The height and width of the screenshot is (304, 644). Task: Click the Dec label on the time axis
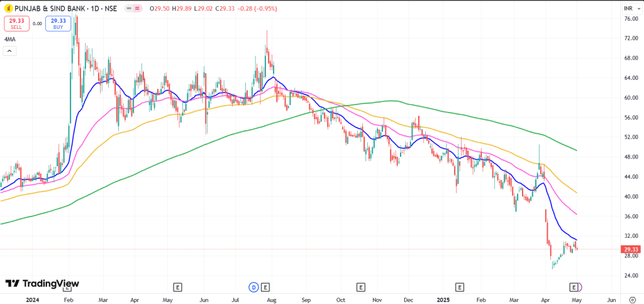[x=408, y=299]
